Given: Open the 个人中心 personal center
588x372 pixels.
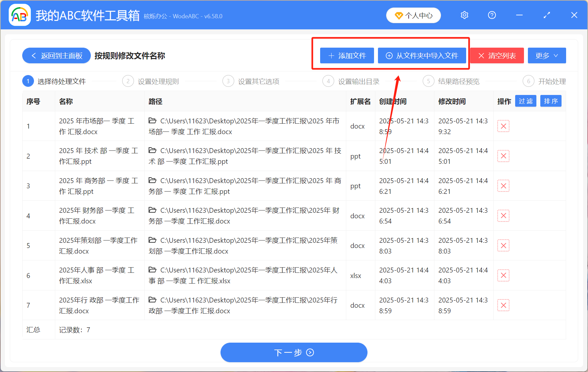Looking at the screenshot, I should (413, 15).
